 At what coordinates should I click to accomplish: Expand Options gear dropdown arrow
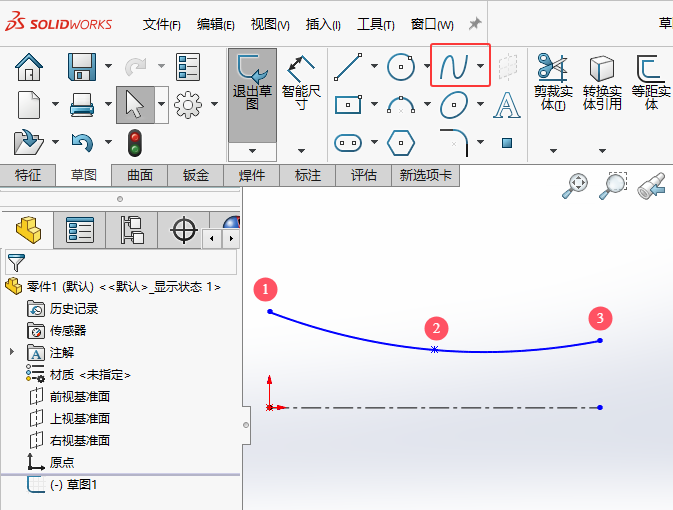pyautogui.click(x=215, y=104)
